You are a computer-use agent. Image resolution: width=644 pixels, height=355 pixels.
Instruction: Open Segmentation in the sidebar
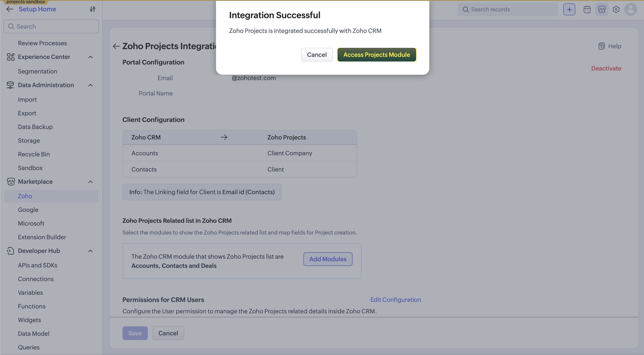click(x=38, y=71)
